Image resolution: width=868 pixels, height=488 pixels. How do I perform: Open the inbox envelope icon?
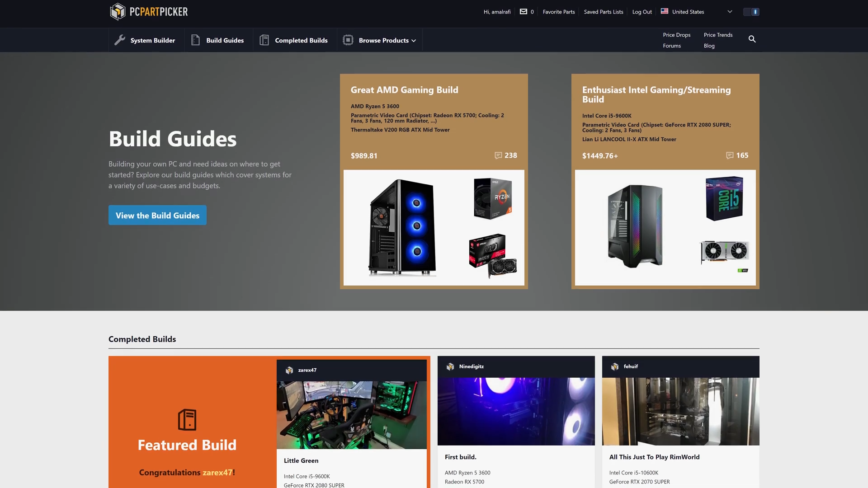[523, 12]
